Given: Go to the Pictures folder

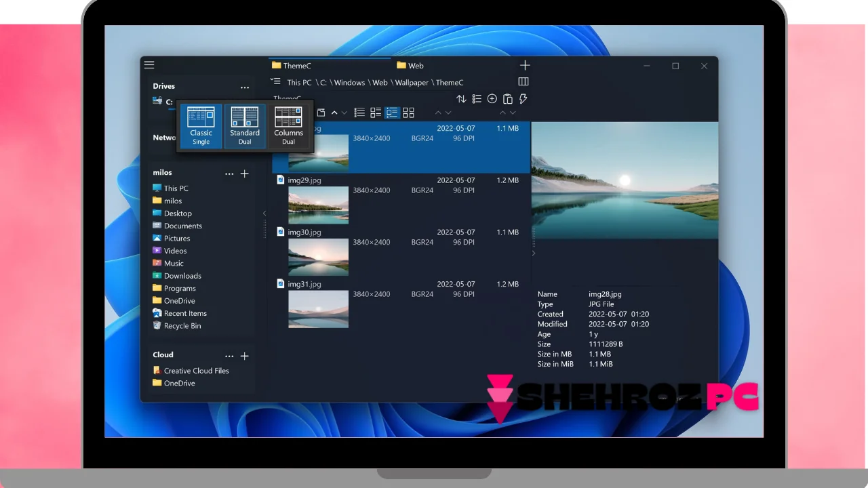Looking at the screenshot, I should pos(171,239).
